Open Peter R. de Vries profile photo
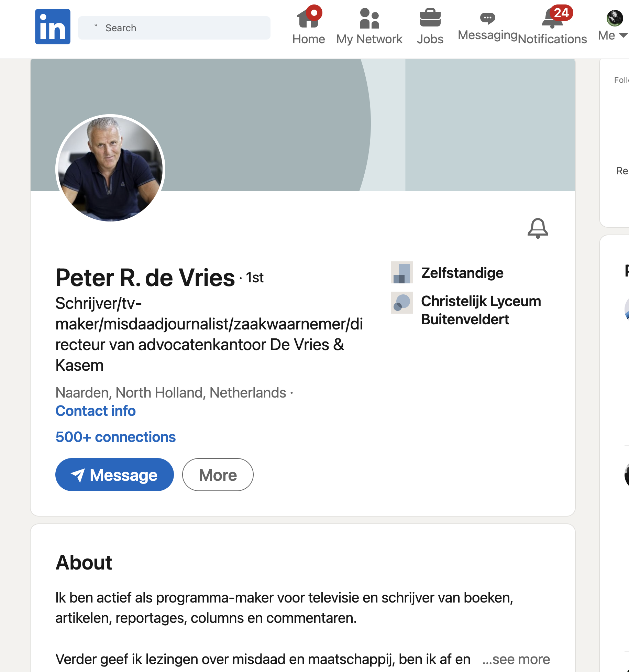Screen dimensions: 629x672 (110, 169)
